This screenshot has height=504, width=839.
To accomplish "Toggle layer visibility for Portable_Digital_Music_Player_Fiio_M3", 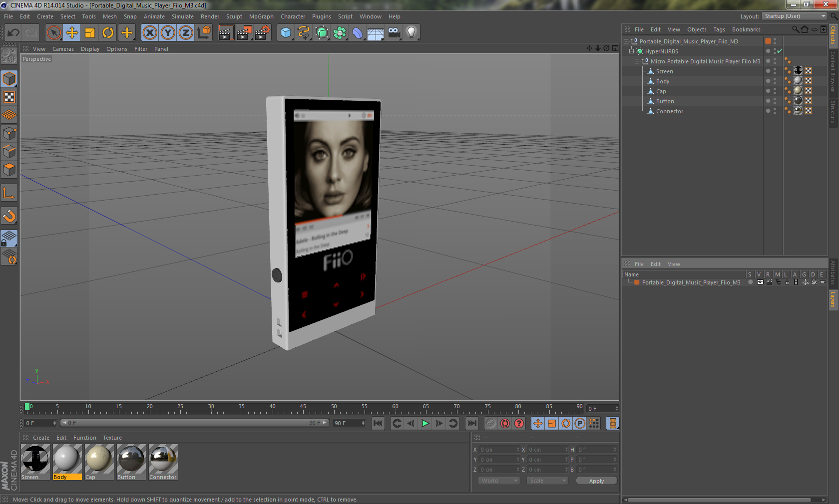I will [760, 282].
